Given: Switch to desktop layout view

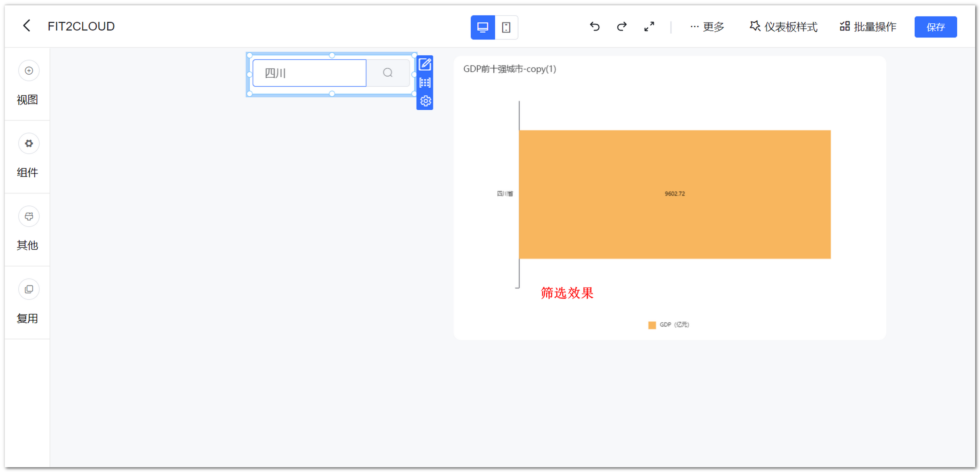Looking at the screenshot, I should click(482, 27).
